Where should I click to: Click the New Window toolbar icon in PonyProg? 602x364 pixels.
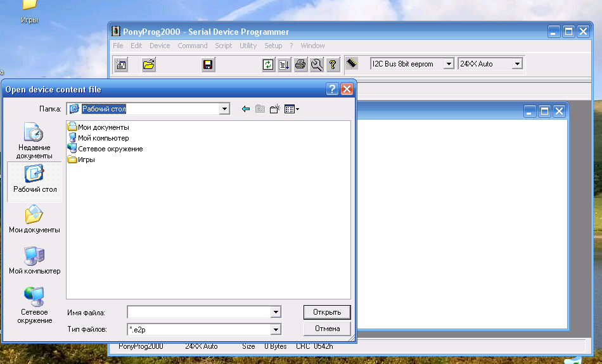click(x=121, y=64)
